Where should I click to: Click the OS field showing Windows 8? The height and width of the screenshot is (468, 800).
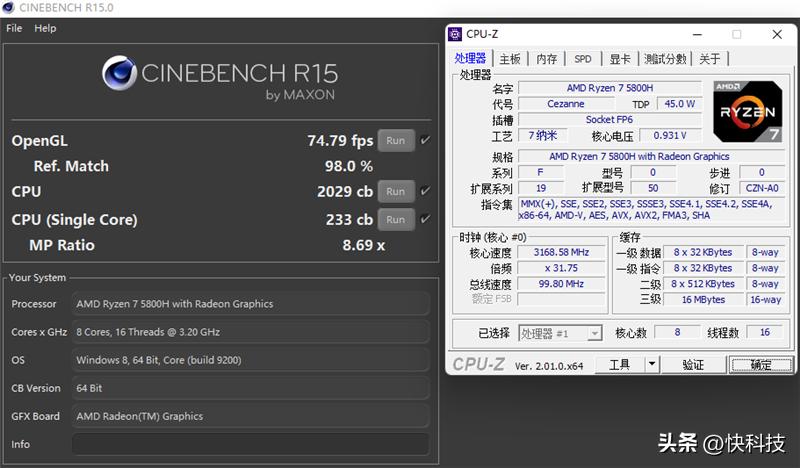tap(250, 360)
